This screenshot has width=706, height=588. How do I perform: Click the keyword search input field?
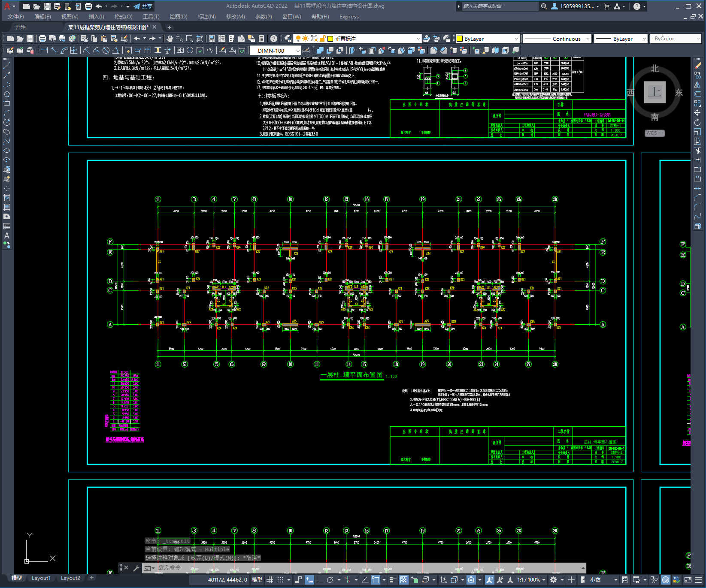coord(500,6)
